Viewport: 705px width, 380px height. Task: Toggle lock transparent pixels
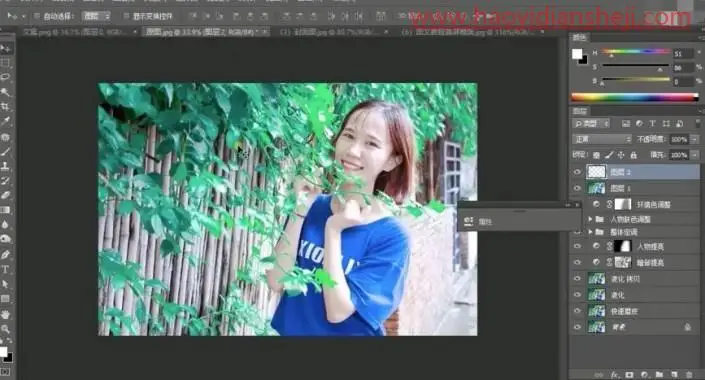point(596,155)
